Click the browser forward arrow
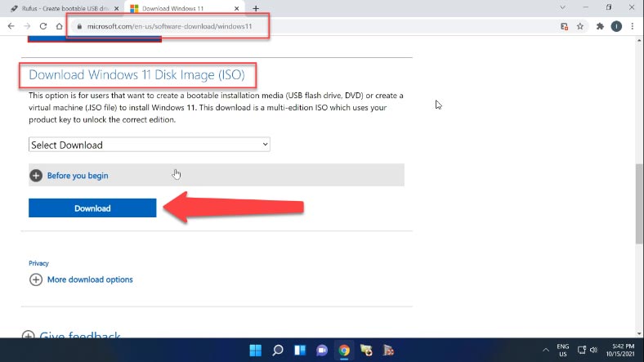This screenshot has width=644, height=362. point(27,26)
